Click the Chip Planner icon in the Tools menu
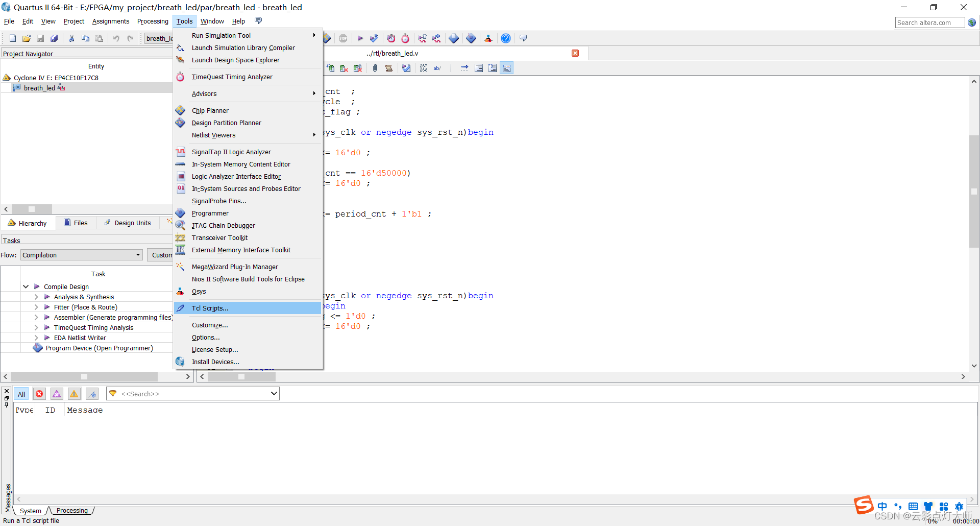The width and height of the screenshot is (980, 526). pyautogui.click(x=180, y=110)
